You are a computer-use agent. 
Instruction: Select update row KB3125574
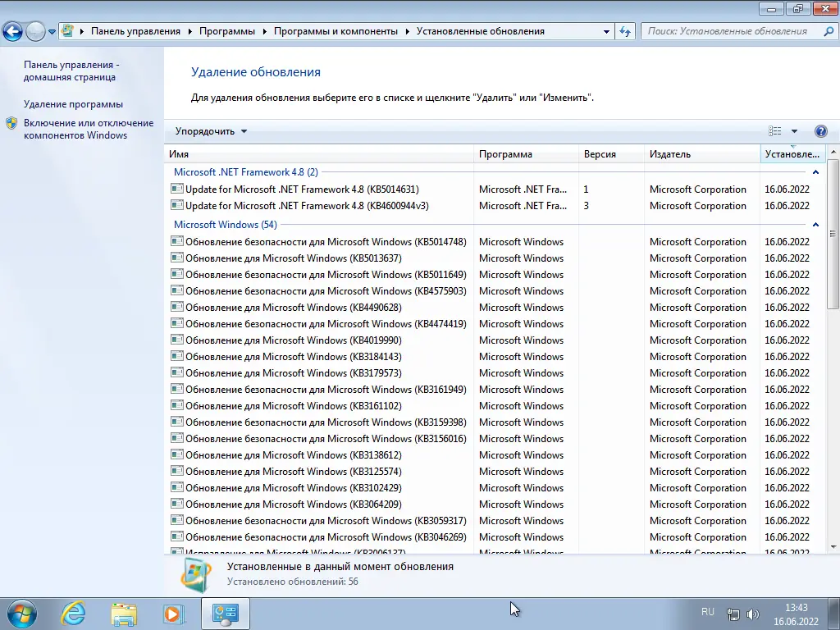pyautogui.click(x=495, y=472)
